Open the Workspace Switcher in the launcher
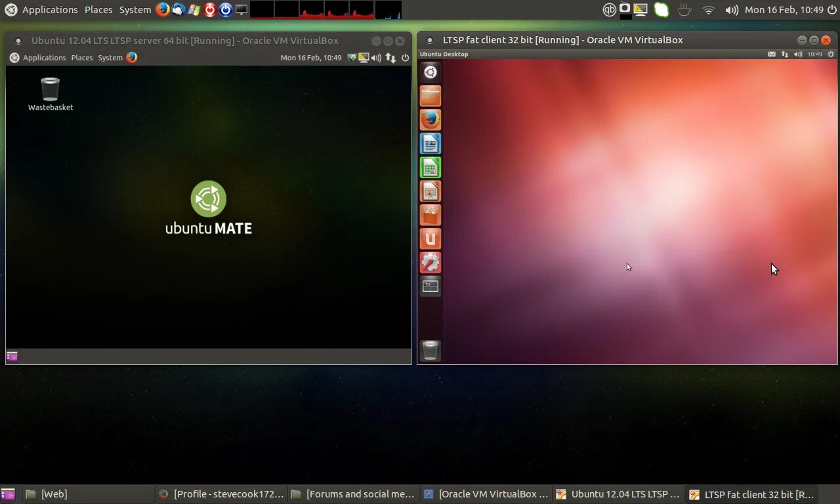The width and height of the screenshot is (840, 504). pos(430,286)
